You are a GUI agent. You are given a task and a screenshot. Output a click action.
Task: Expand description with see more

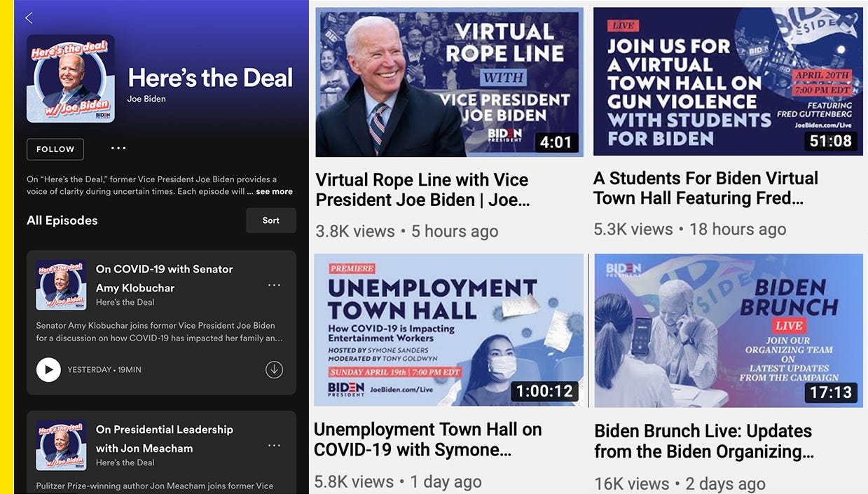coord(274,191)
